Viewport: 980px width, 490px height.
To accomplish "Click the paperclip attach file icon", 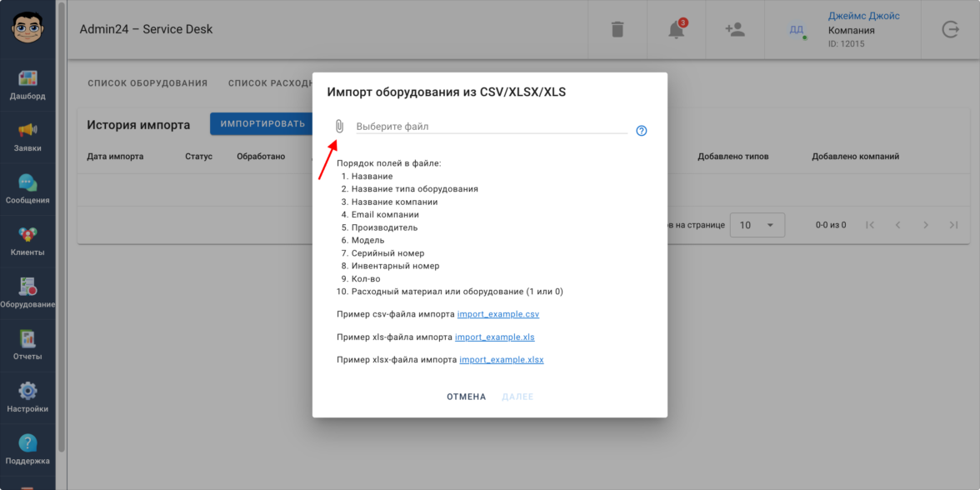I will tap(338, 127).
